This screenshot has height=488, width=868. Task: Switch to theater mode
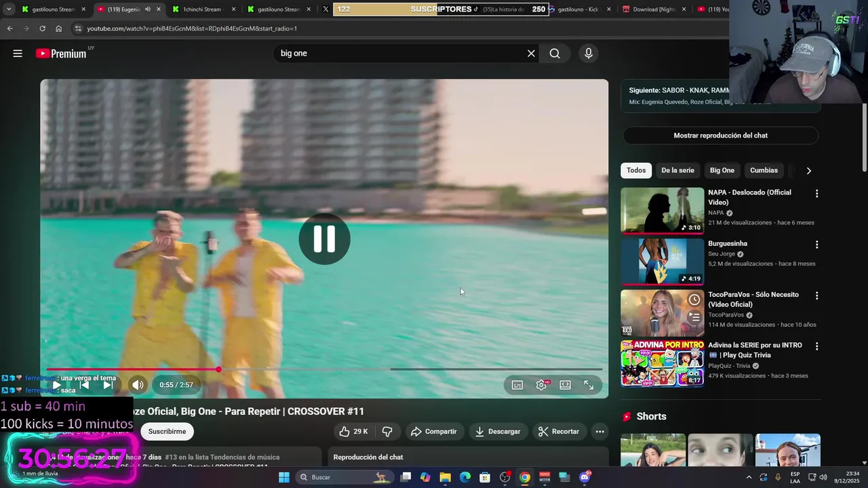[x=565, y=385]
